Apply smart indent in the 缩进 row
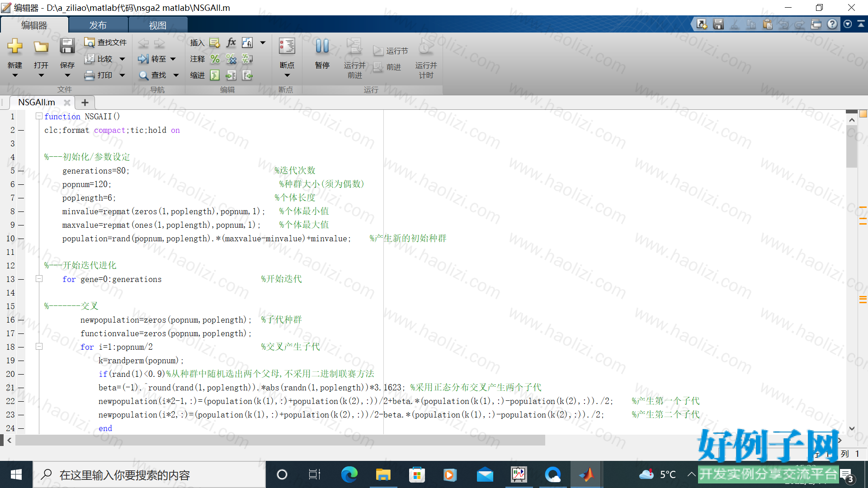The image size is (868, 488). 215,75
